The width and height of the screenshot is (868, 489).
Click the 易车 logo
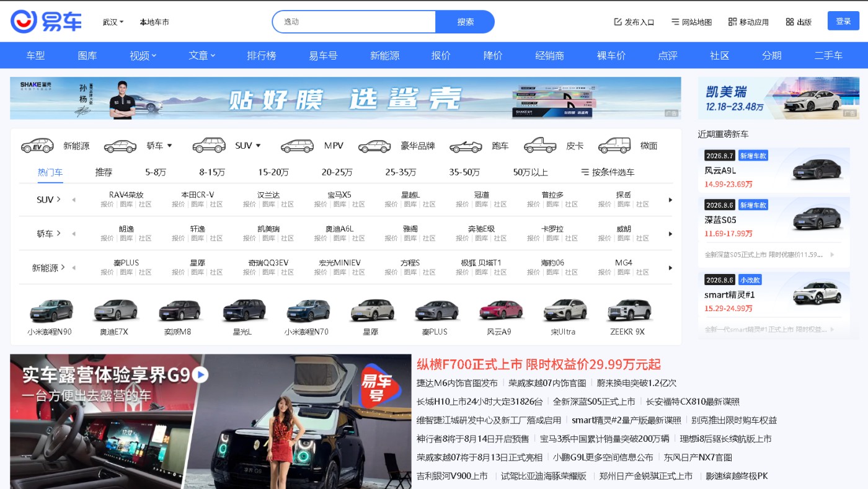[x=46, y=22]
